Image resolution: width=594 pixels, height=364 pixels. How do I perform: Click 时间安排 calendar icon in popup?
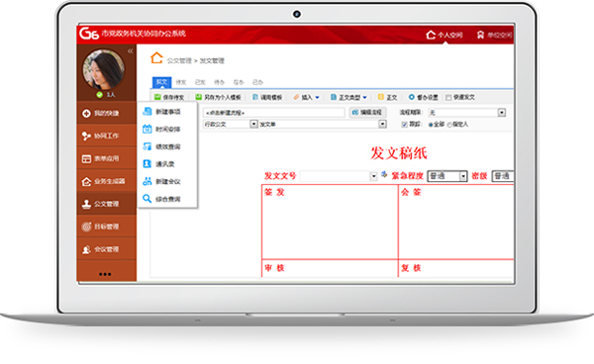147,129
